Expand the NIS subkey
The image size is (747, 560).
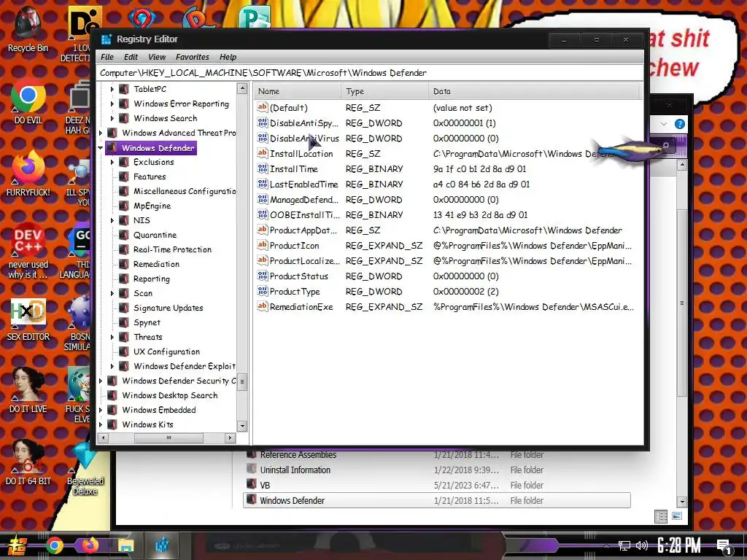112,220
